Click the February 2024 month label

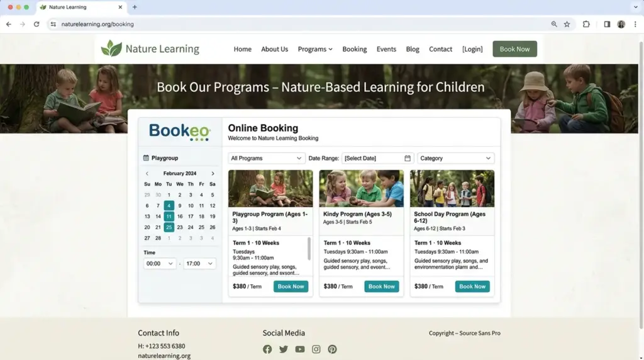[x=179, y=174]
